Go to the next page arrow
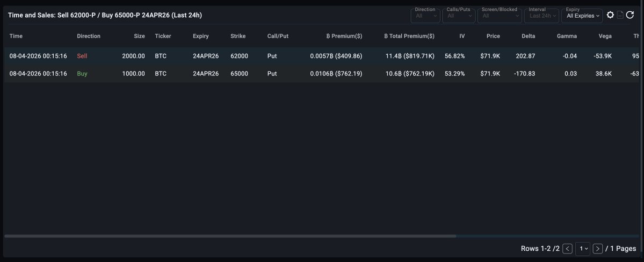The height and width of the screenshot is (262, 644). (597, 249)
